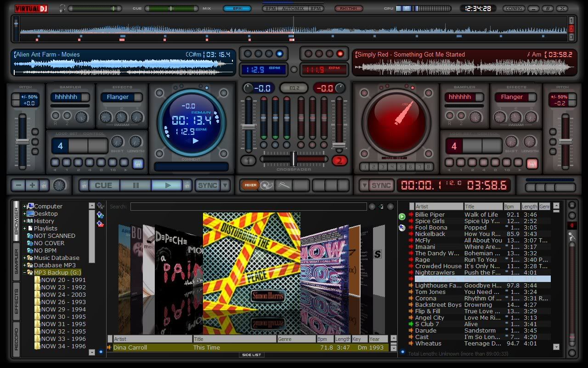
Task: Sort the right list by Bpm column
Action: (512, 207)
